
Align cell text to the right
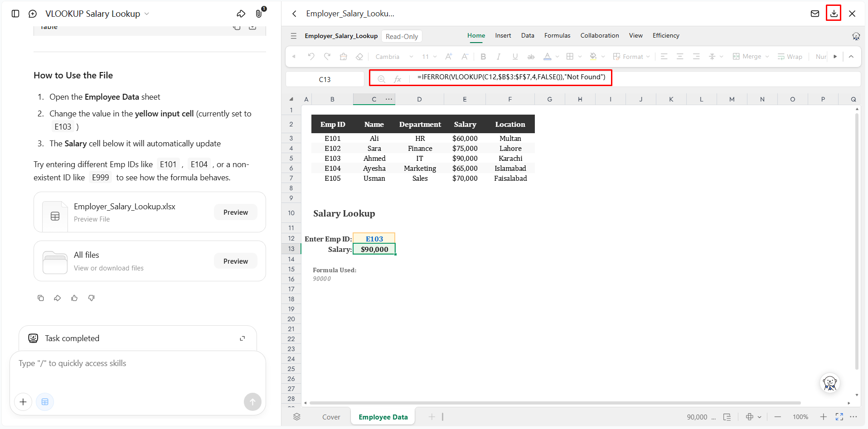click(696, 57)
